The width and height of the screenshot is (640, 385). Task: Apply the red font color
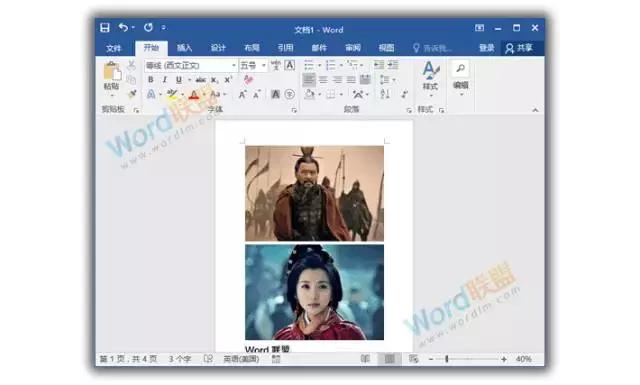pyautogui.click(x=194, y=94)
